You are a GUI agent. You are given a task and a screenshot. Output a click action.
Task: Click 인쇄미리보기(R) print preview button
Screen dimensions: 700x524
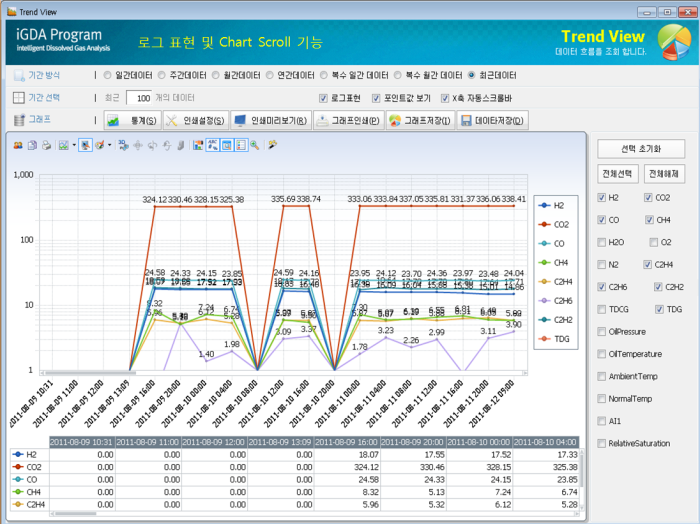pyautogui.click(x=271, y=121)
